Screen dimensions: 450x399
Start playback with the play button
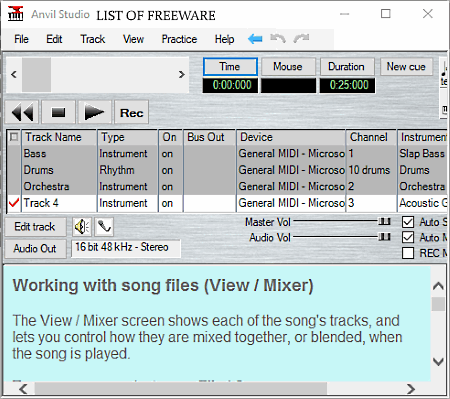click(x=94, y=112)
